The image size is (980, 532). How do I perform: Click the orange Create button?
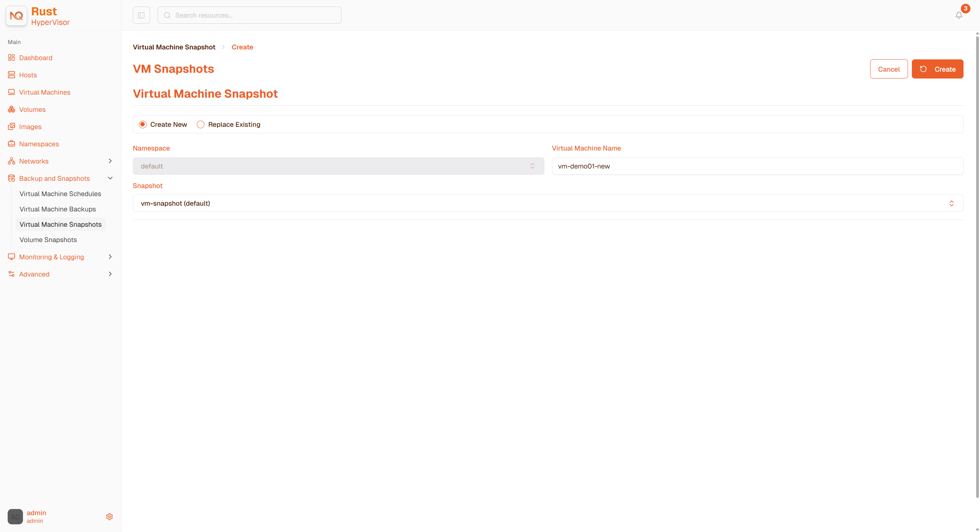pos(938,69)
